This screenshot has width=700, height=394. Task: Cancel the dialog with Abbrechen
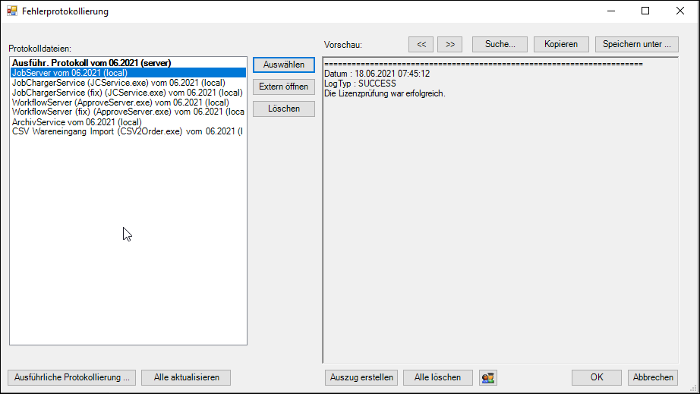[653, 377]
